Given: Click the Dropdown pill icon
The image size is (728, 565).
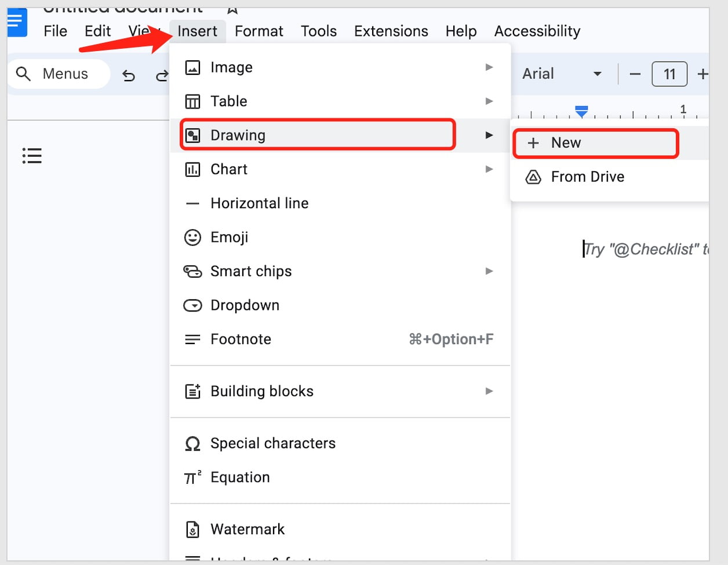Looking at the screenshot, I should click(x=192, y=305).
